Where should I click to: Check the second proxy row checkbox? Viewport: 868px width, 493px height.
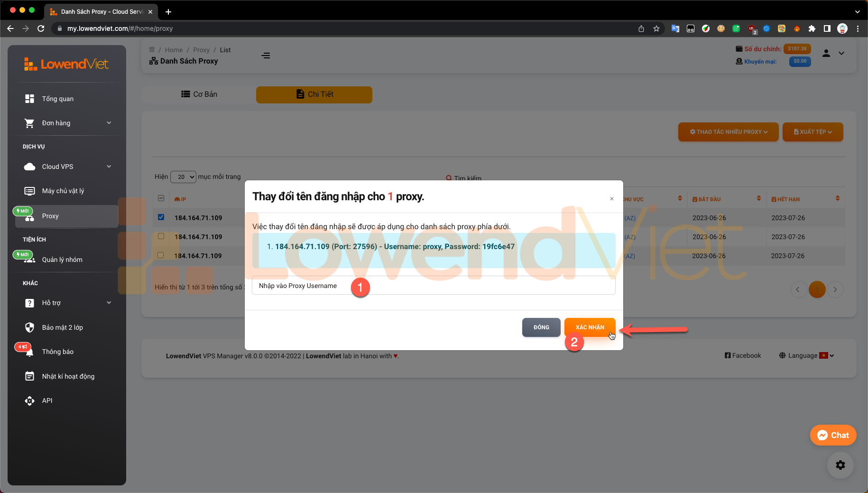tap(161, 236)
